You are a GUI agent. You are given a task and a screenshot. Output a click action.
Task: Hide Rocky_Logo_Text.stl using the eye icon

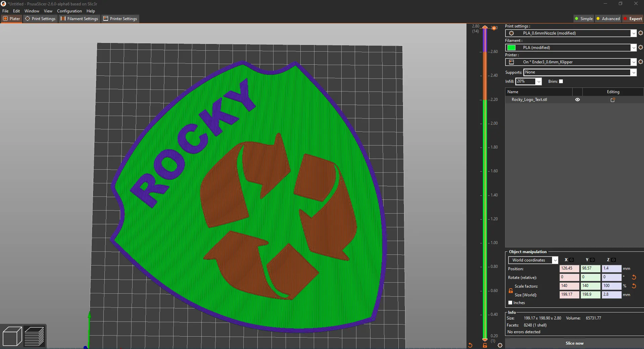(x=577, y=100)
